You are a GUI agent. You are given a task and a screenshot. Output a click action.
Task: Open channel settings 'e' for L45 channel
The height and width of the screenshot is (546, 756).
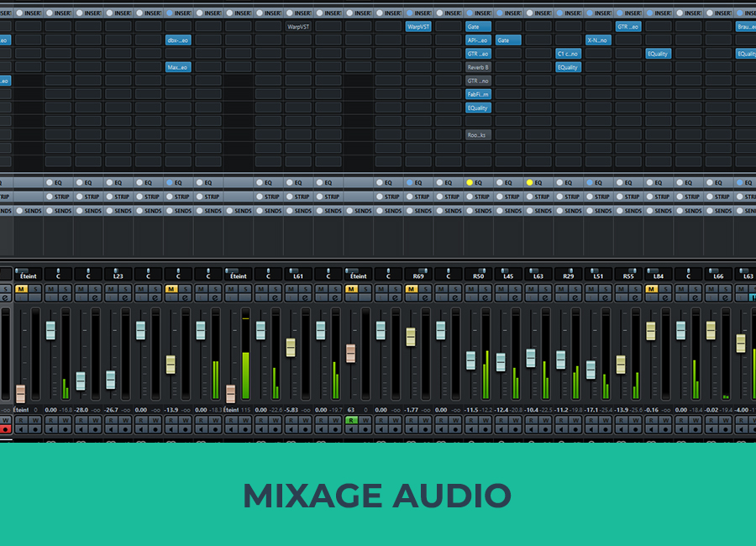(x=516, y=297)
